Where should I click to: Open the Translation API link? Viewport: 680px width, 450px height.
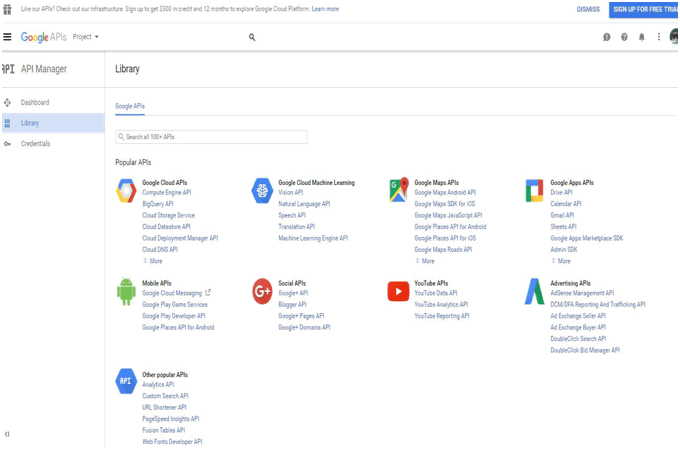pyautogui.click(x=297, y=227)
